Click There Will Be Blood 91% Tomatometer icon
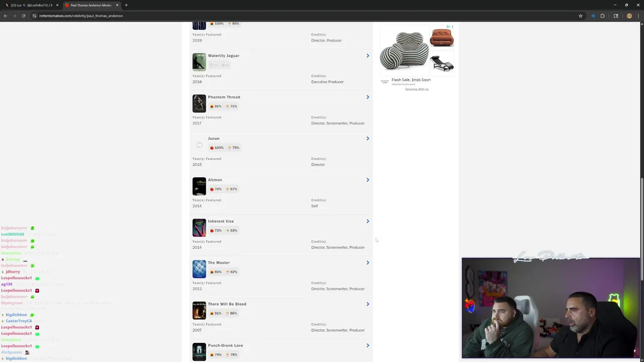The height and width of the screenshot is (362, 644). 212,313
